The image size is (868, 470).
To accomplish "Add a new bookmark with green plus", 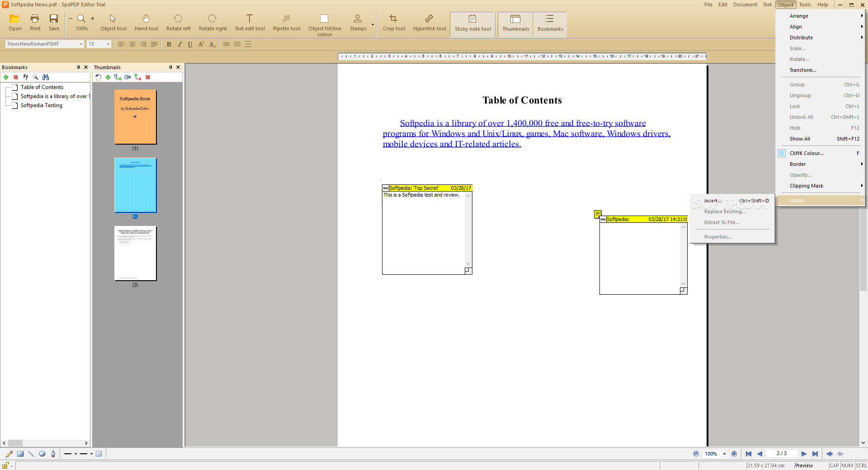I will [6, 77].
